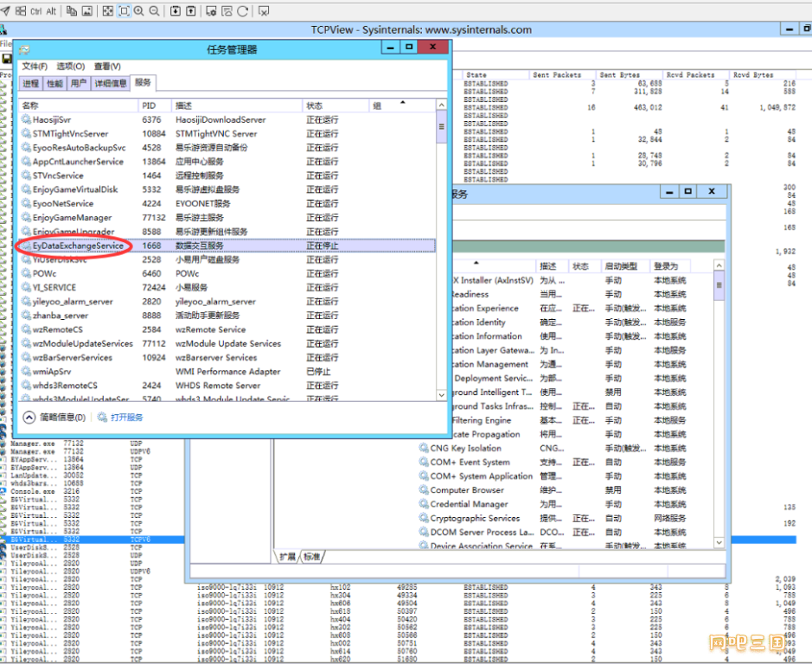This screenshot has height=664, width=812.
Task: Switch to the 性能 tab
Action: click(x=54, y=83)
